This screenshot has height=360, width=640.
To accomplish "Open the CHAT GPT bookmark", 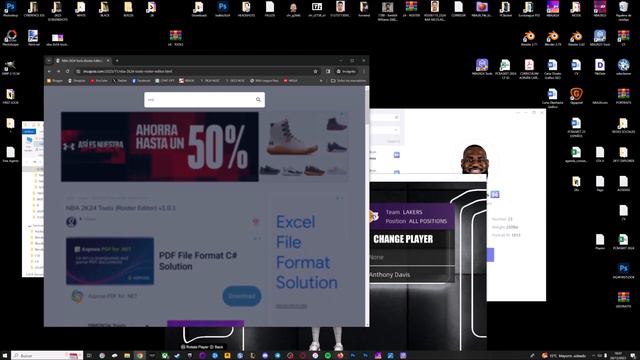I will (x=165, y=81).
